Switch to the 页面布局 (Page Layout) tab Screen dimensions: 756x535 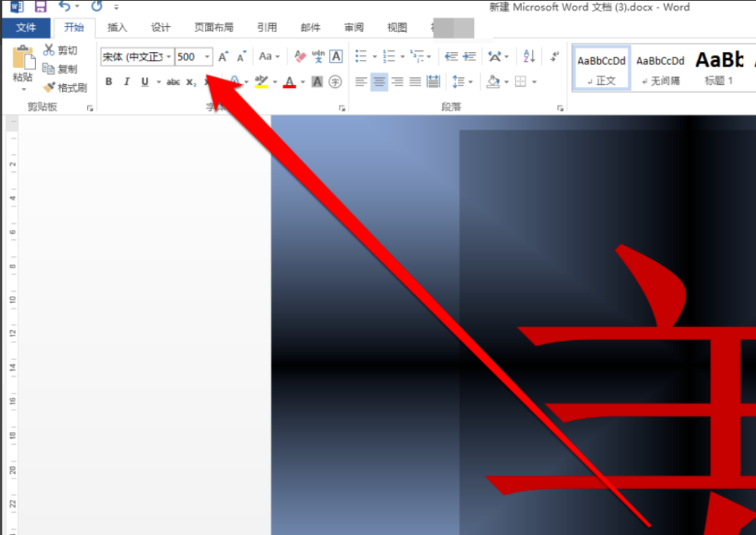213,28
